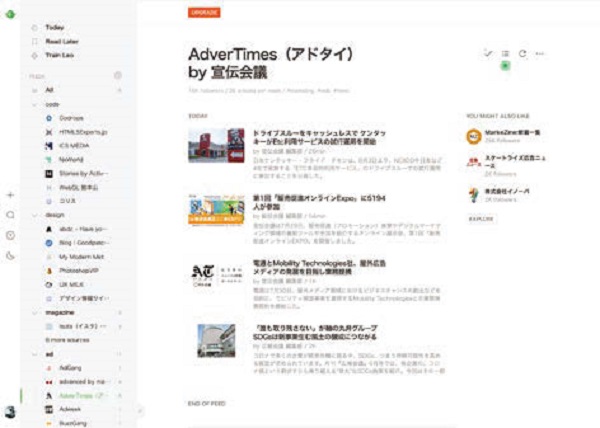Open the PhotoshopVIP feed
The image size is (600, 428).
(x=78, y=270)
